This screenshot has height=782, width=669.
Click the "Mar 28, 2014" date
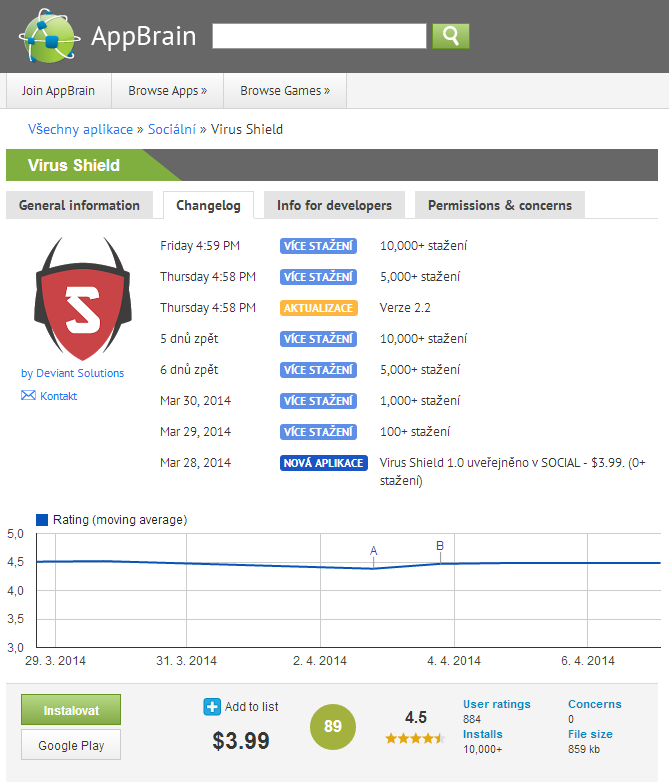(196, 463)
